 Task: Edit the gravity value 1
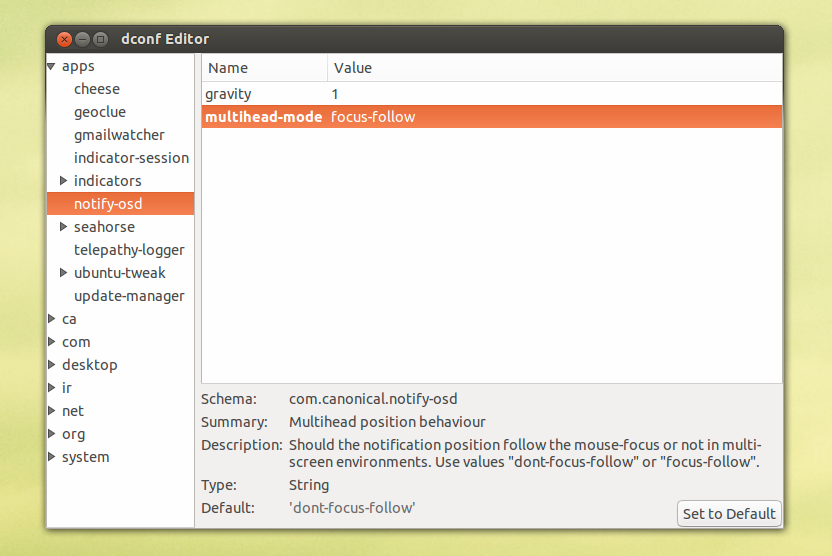pyautogui.click(x=335, y=94)
